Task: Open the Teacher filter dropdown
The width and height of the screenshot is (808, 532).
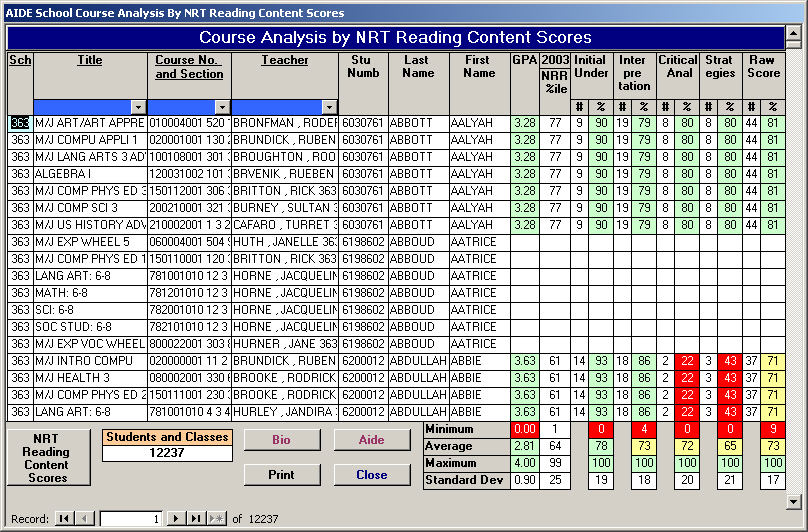Action: point(328,107)
